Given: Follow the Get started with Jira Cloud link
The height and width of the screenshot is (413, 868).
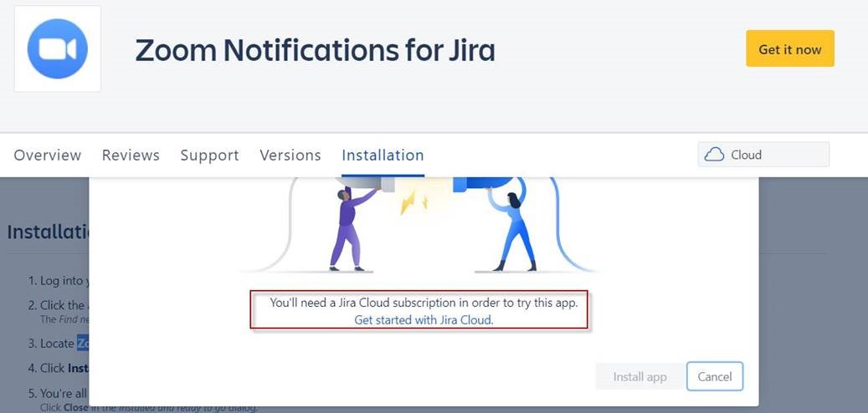Looking at the screenshot, I should [424, 320].
